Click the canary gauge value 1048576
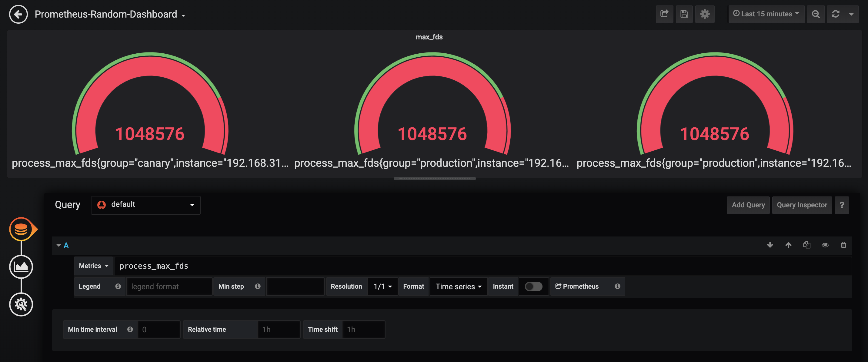 coord(150,134)
